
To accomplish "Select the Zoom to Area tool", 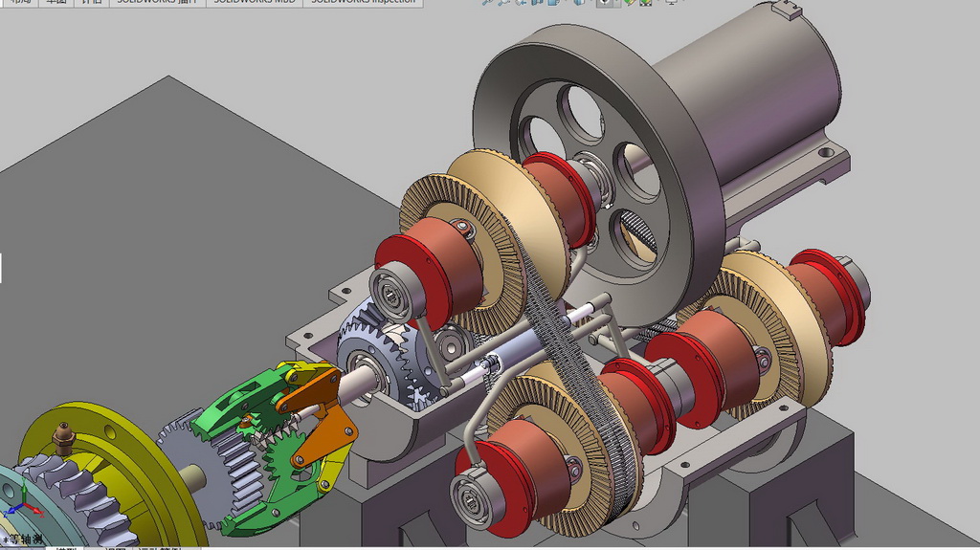I will [502, 2].
